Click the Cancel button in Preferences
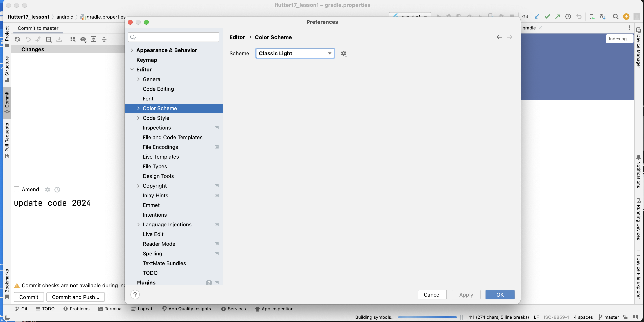 tap(432, 295)
